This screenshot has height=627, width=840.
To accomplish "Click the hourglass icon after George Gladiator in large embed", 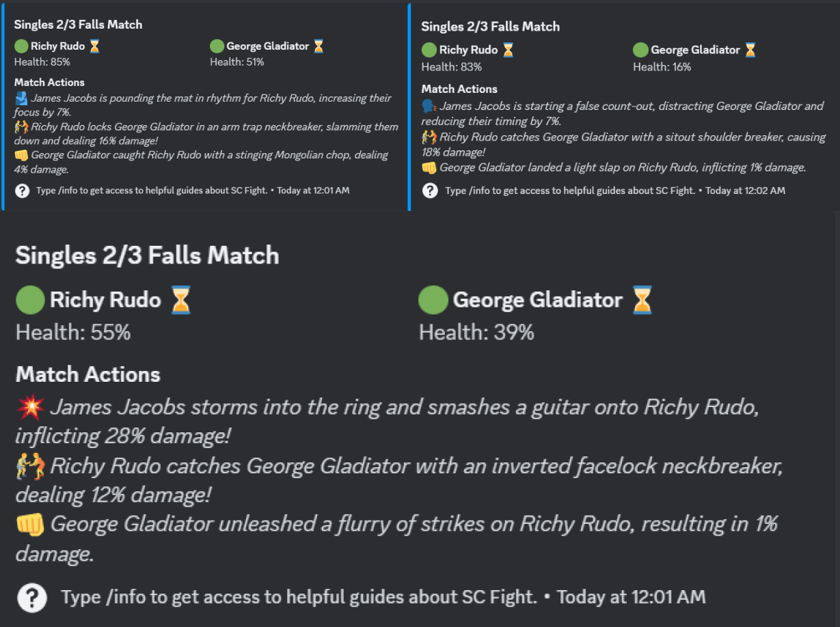I will click(642, 300).
